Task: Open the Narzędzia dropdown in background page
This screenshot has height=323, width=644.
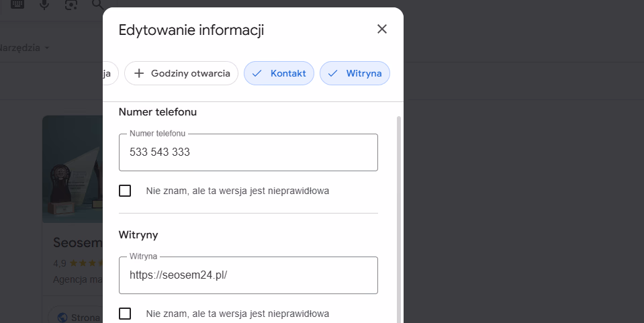Action: (25, 48)
